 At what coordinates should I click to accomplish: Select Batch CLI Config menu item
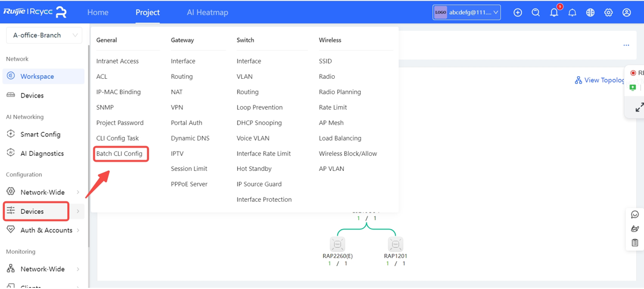(x=119, y=154)
